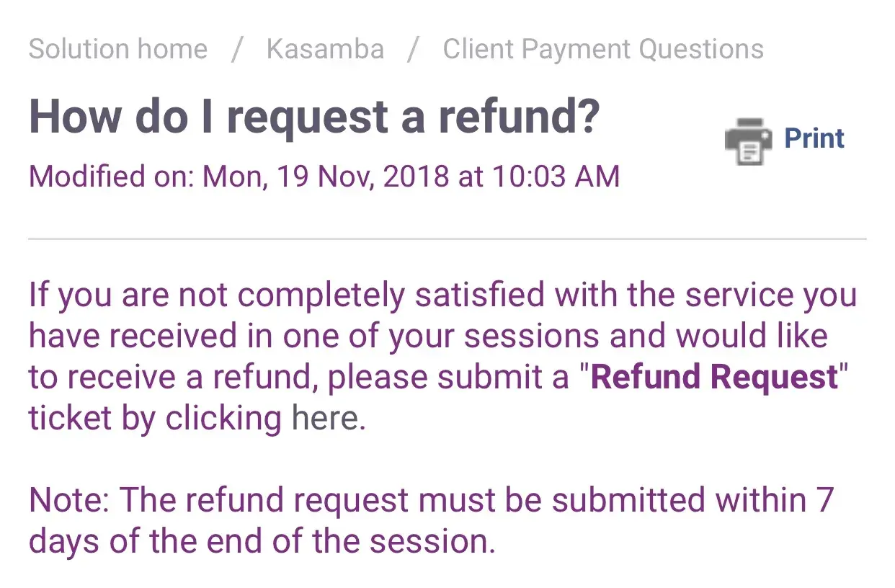
Task: Click the "submitted within 7" text
Action: tap(691, 500)
